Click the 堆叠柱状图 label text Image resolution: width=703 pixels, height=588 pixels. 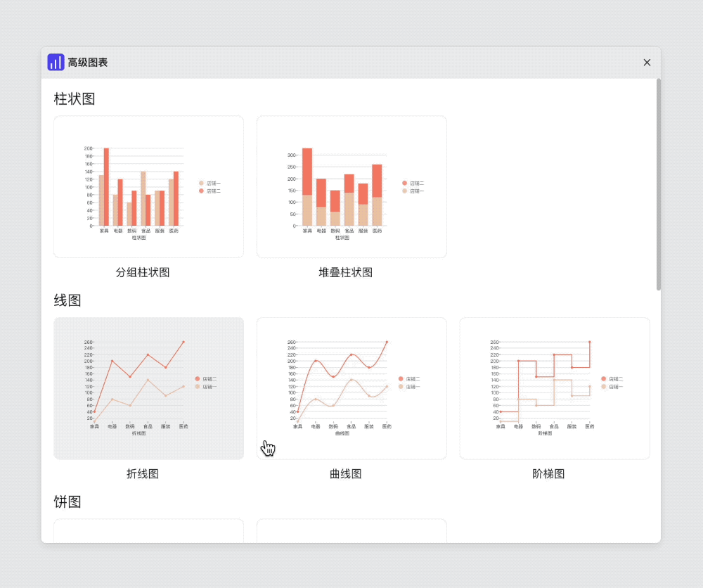click(346, 272)
